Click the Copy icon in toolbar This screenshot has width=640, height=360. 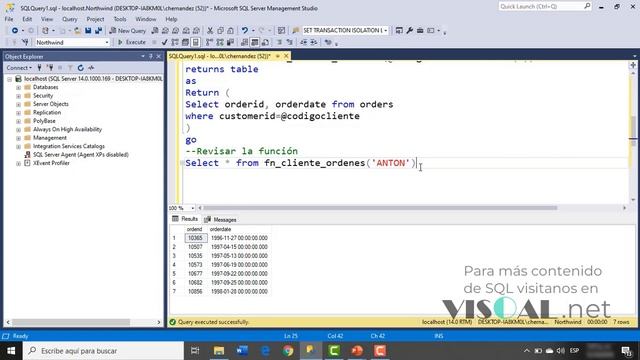220,31
